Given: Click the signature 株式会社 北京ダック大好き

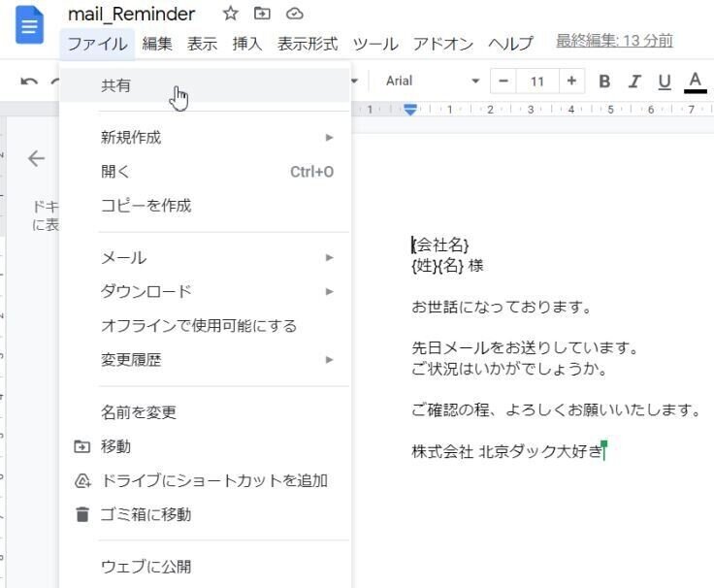Looking at the screenshot, I should tap(507, 451).
